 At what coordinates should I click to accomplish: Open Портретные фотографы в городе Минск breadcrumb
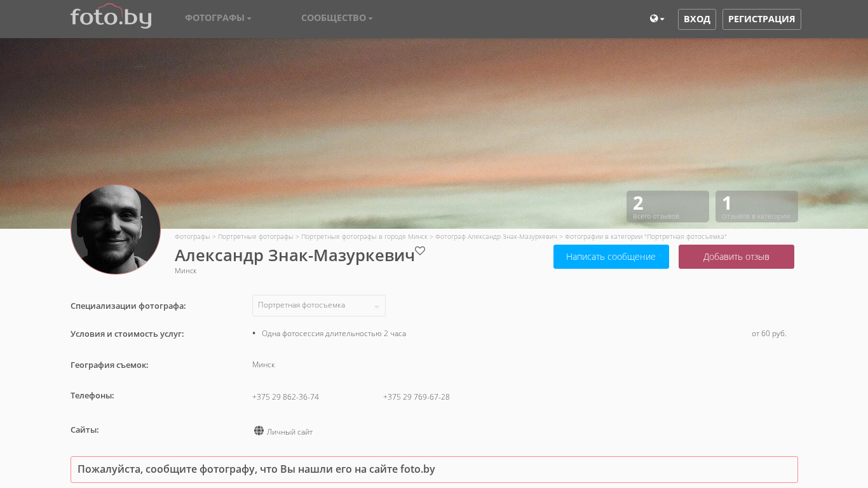click(364, 236)
